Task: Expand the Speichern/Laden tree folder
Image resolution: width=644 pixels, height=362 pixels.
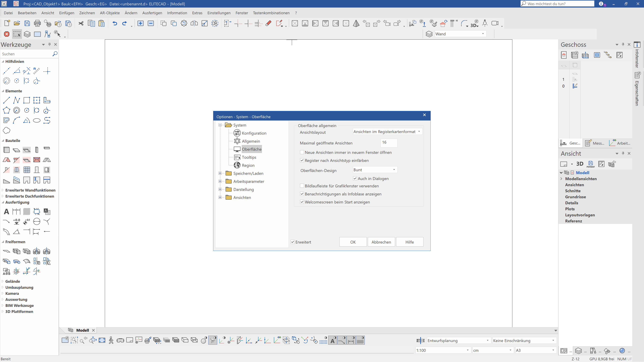Action: click(x=220, y=173)
